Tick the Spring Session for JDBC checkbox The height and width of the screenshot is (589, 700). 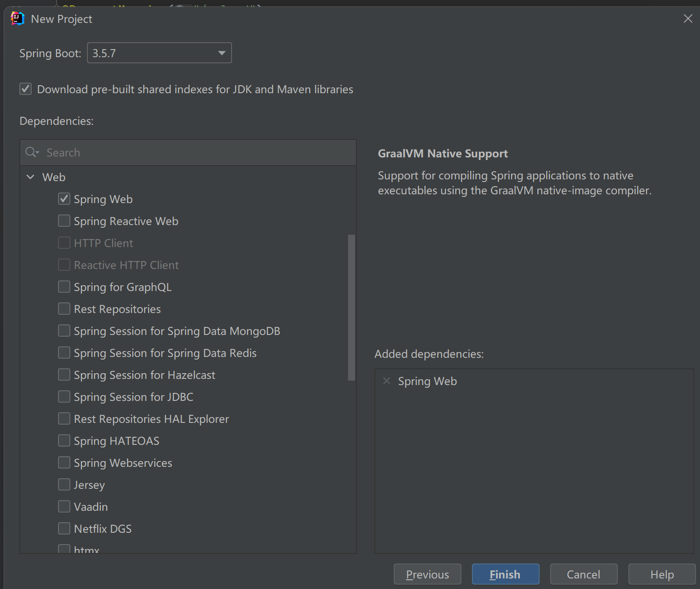(x=64, y=396)
